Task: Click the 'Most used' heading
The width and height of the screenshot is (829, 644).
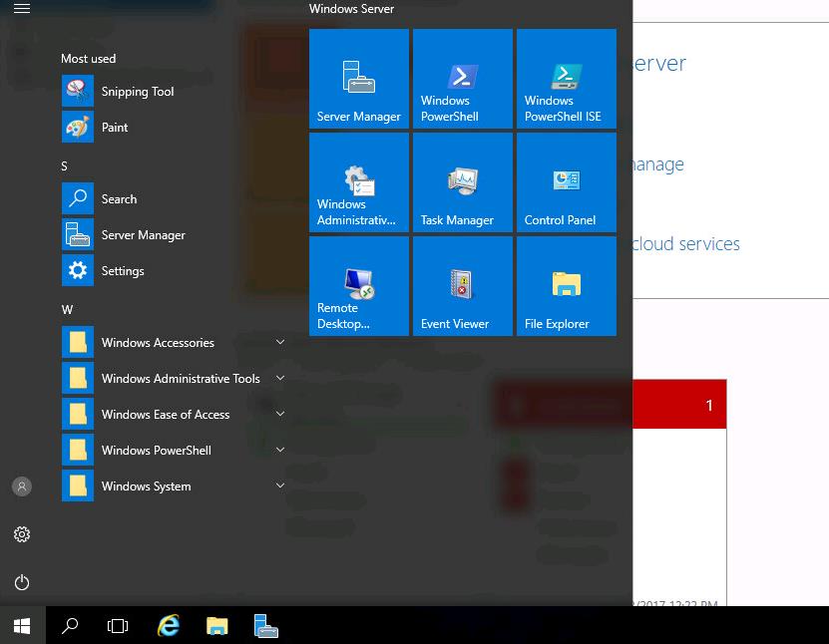Action: pyautogui.click(x=89, y=58)
